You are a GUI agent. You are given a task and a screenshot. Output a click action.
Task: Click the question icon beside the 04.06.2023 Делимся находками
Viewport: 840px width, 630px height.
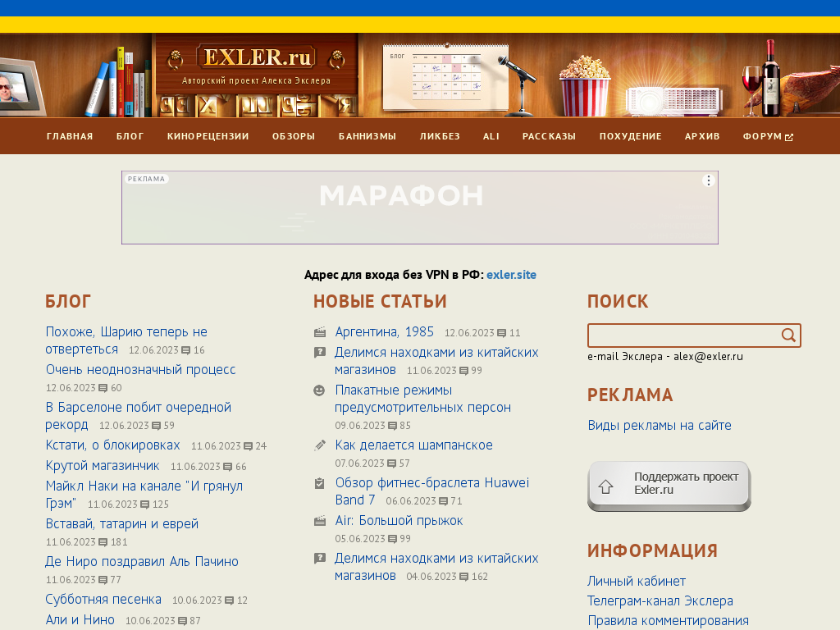point(320,558)
